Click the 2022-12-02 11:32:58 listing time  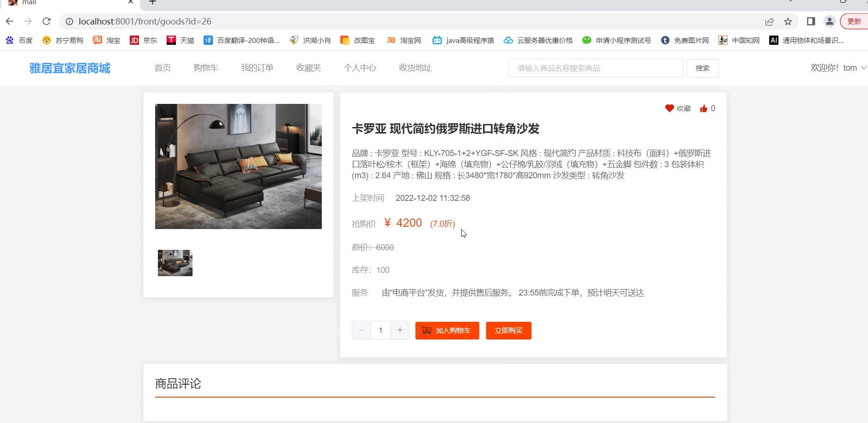point(433,198)
